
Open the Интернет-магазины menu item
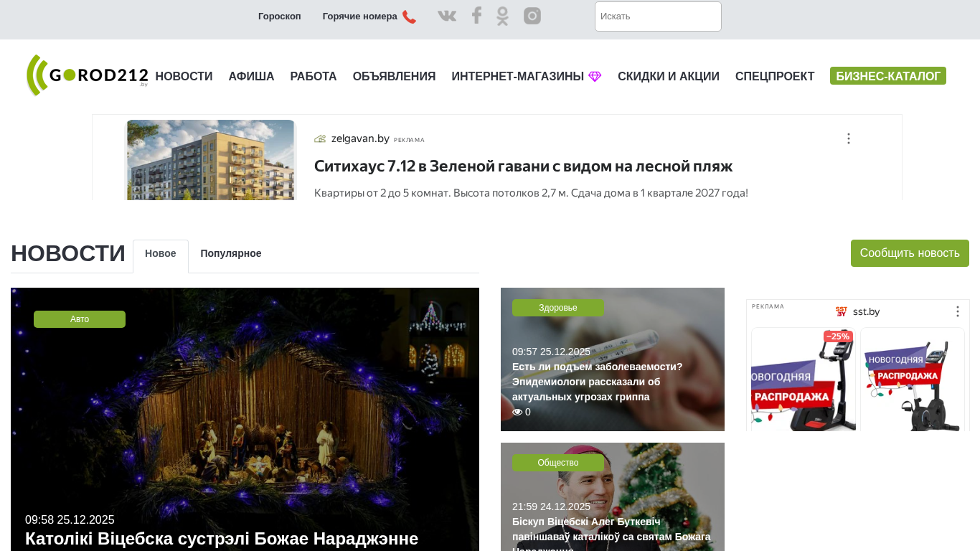518,77
